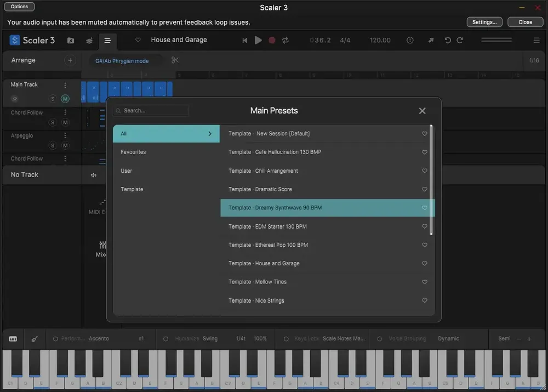Favourite Template New Session Default heart
Image resolution: width=548 pixels, height=392 pixels.
[x=425, y=134]
